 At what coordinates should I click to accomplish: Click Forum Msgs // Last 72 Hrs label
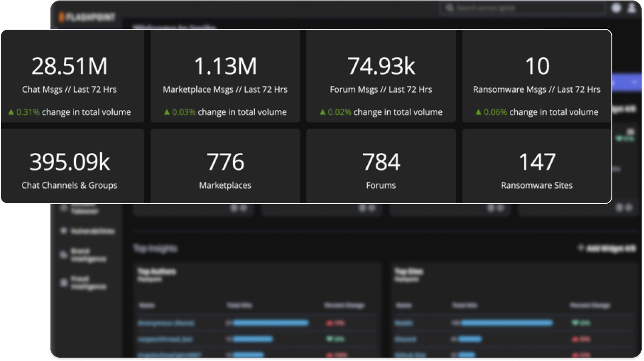(x=381, y=89)
